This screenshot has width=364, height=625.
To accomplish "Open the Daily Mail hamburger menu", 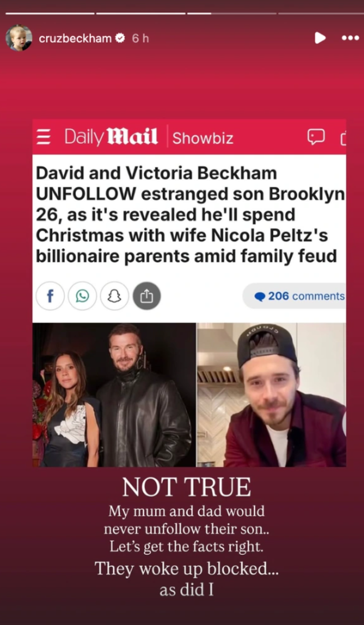I will (x=44, y=137).
